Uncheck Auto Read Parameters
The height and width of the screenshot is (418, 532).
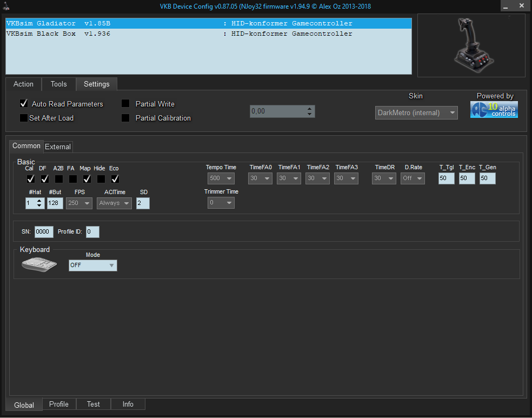coord(24,104)
